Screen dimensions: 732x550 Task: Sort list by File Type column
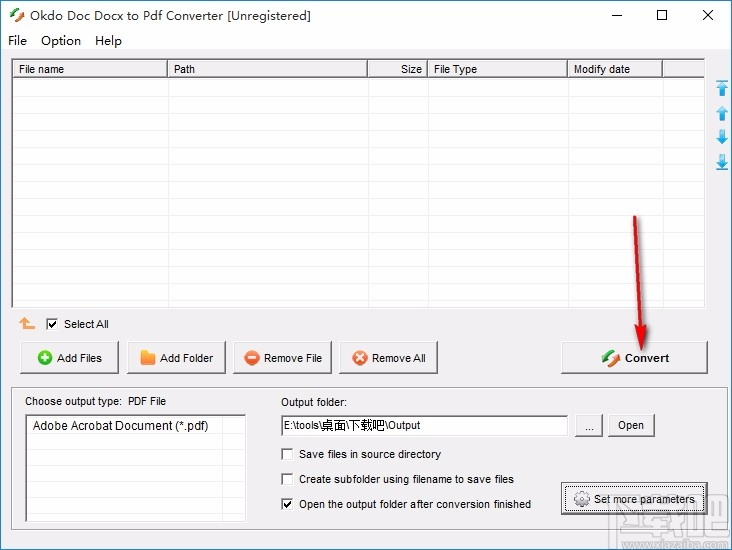(x=498, y=69)
